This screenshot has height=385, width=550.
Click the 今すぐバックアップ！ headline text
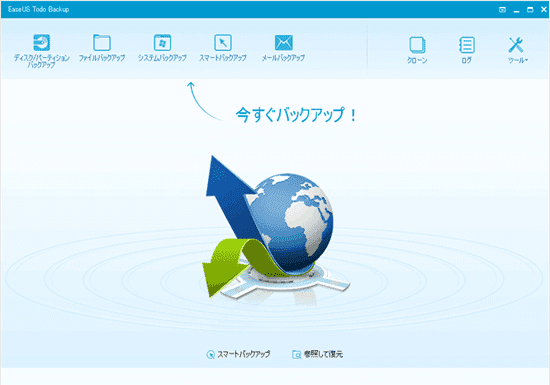[296, 115]
